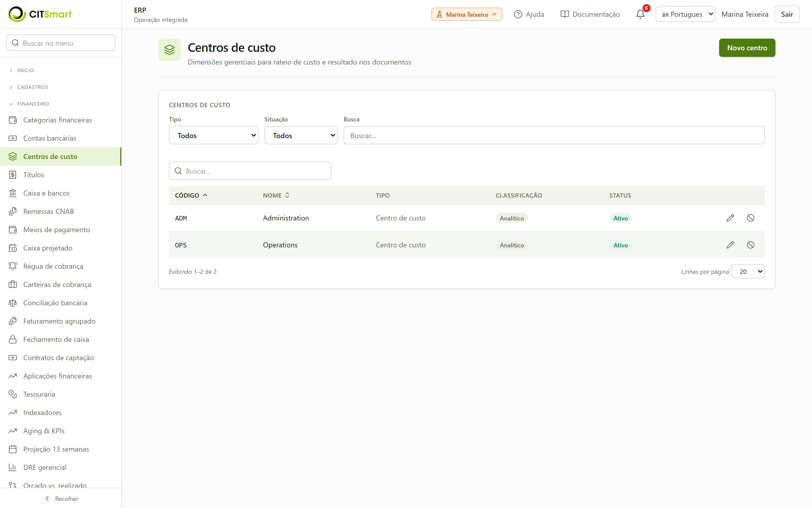
Task: Open Aging & KPIs in sidebar
Action: click(60, 431)
